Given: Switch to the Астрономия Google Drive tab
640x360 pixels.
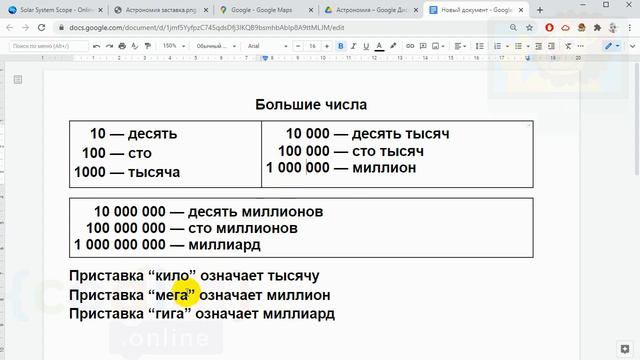Looking at the screenshot, I should pos(372,10).
